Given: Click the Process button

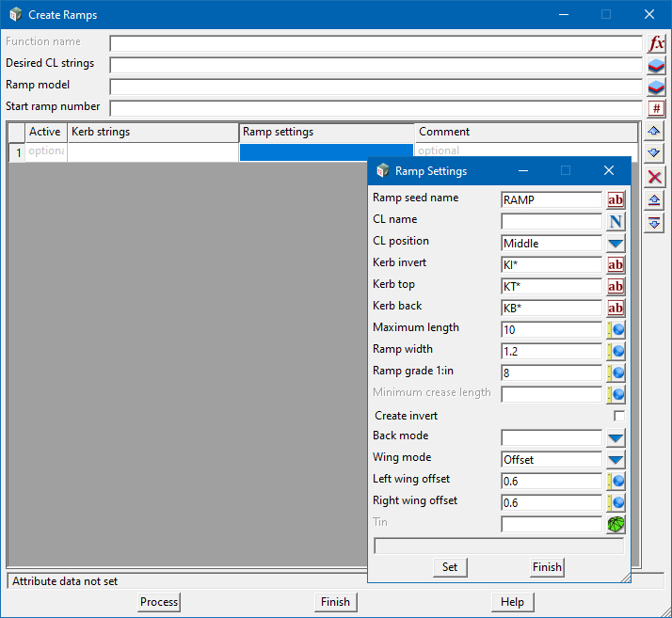Looking at the screenshot, I should [159, 602].
